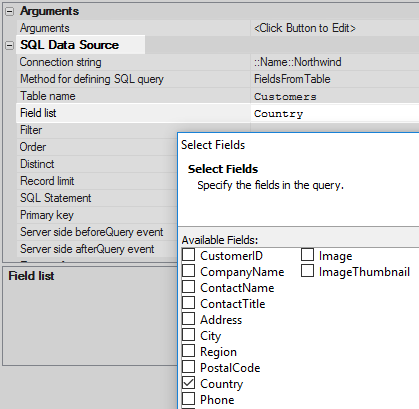
Task: Enable the ContactName checkbox
Action: tap(189, 287)
